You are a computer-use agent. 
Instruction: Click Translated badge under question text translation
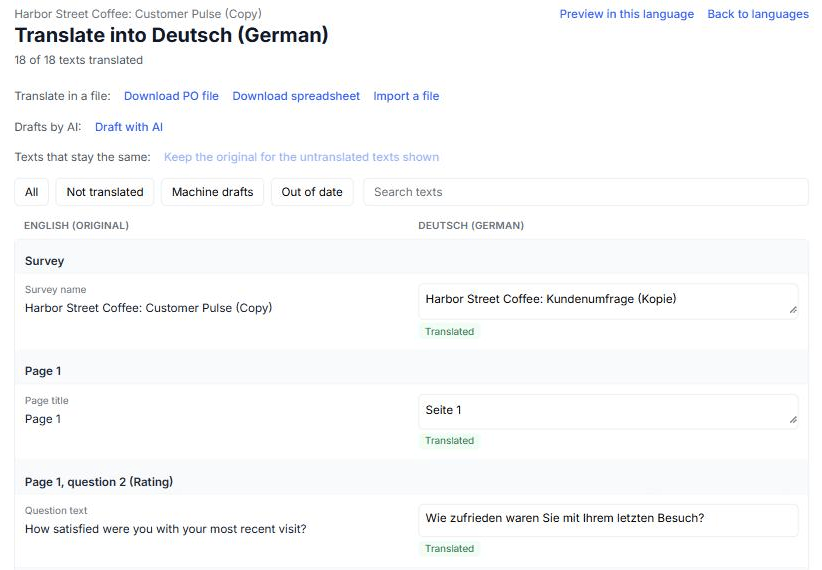click(x=449, y=549)
